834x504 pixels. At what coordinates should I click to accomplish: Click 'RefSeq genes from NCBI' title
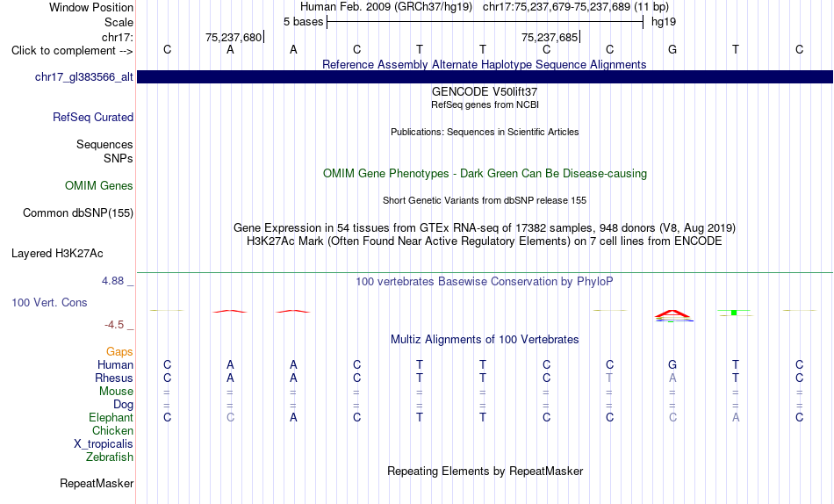pos(485,104)
